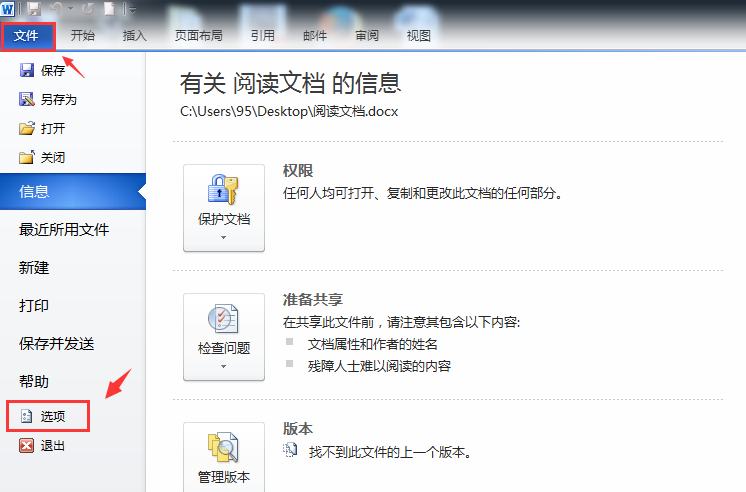The width and height of the screenshot is (746, 492).
Task: Click the Word application icon in title bar
Action: (x=8, y=9)
